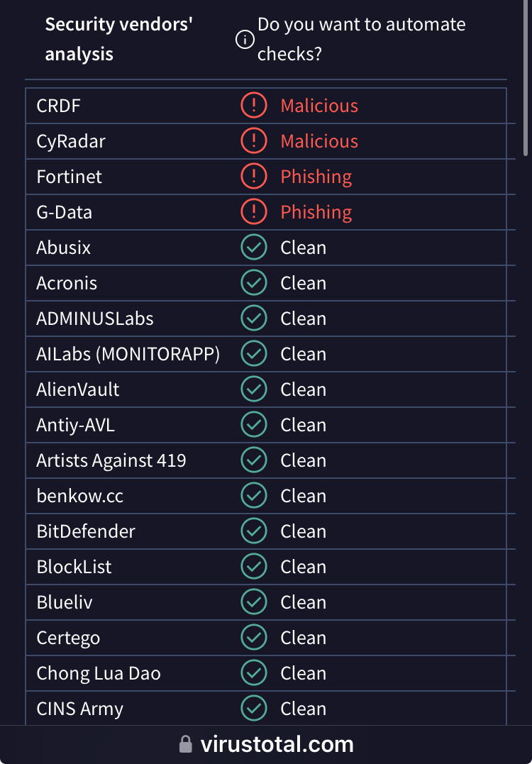Viewport: 532px width, 764px height.
Task: Click the phishing warning icon for Fortinet
Action: [x=253, y=177]
